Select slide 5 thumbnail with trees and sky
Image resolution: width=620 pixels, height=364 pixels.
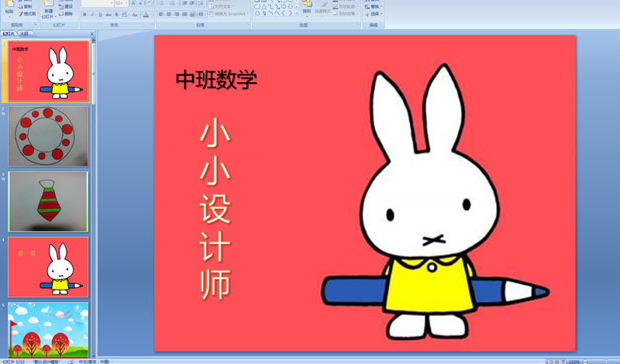(x=48, y=330)
